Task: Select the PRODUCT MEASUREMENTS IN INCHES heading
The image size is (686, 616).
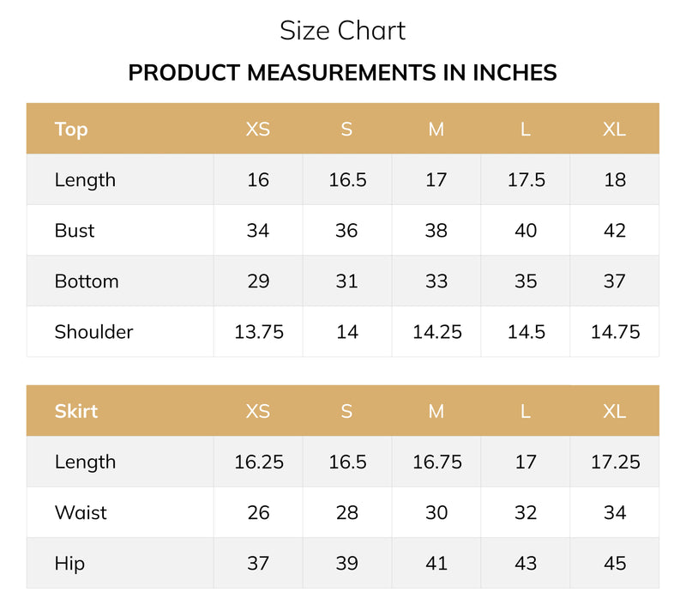Action: (342, 73)
